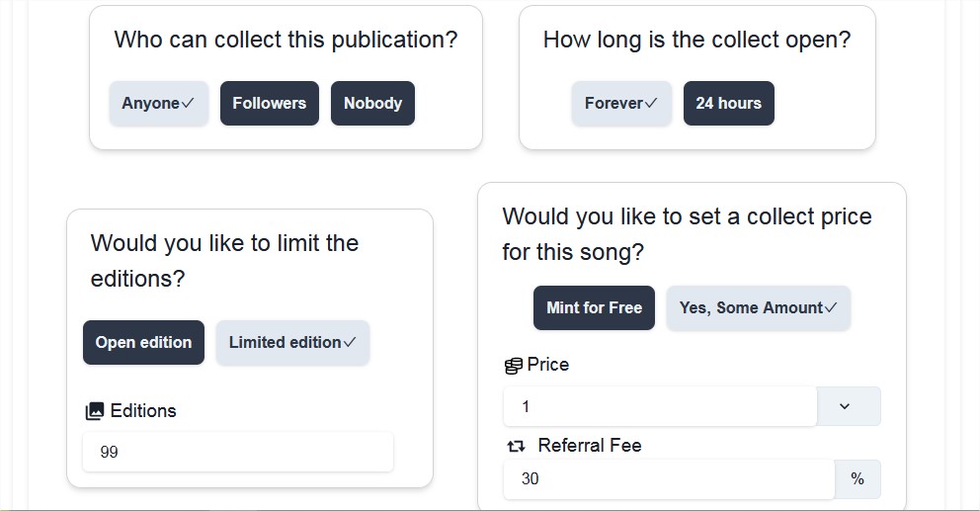This screenshot has height=511, width=980.
Task: Click the Yes, Some Amount button
Action: [758, 307]
